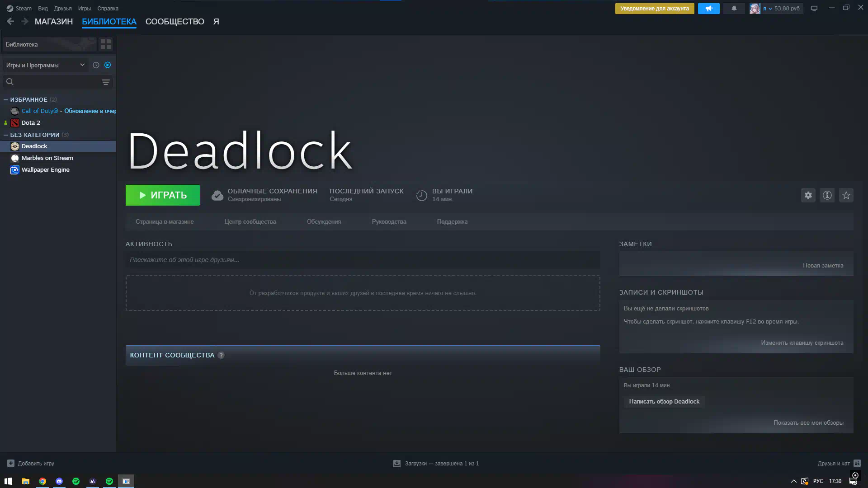The width and height of the screenshot is (868, 488).
Task: Show Deadlock game info icon
Action: click(827, 195)
